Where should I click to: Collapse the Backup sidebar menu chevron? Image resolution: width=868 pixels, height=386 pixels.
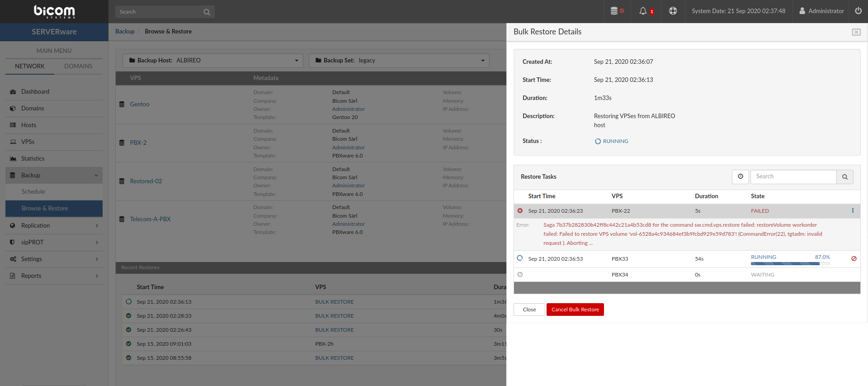tap(96, 176)
